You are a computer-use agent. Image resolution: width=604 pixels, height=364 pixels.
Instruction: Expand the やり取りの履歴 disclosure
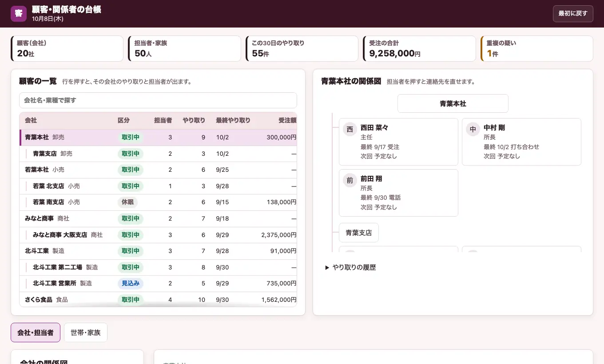point(350,267)
